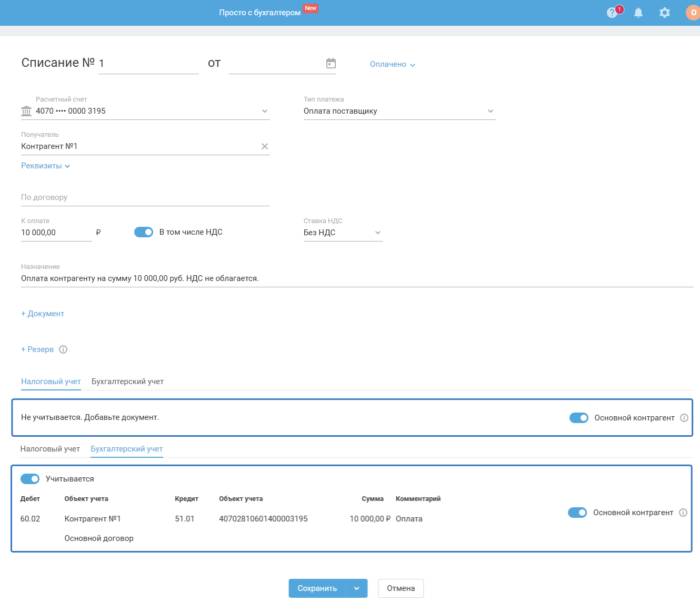Open the help icon with red badge
This screenshot has height=602, width=700.
tap(612, 13)
